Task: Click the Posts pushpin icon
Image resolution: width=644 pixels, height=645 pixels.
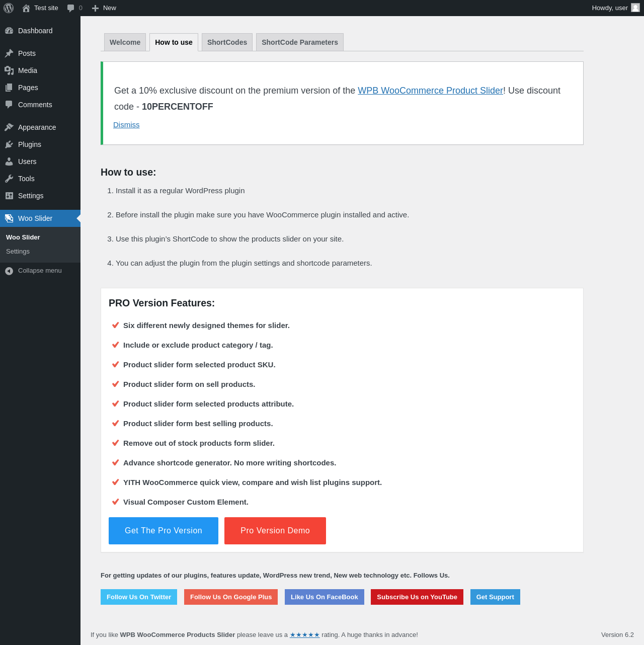Action: tap(9, 53)
